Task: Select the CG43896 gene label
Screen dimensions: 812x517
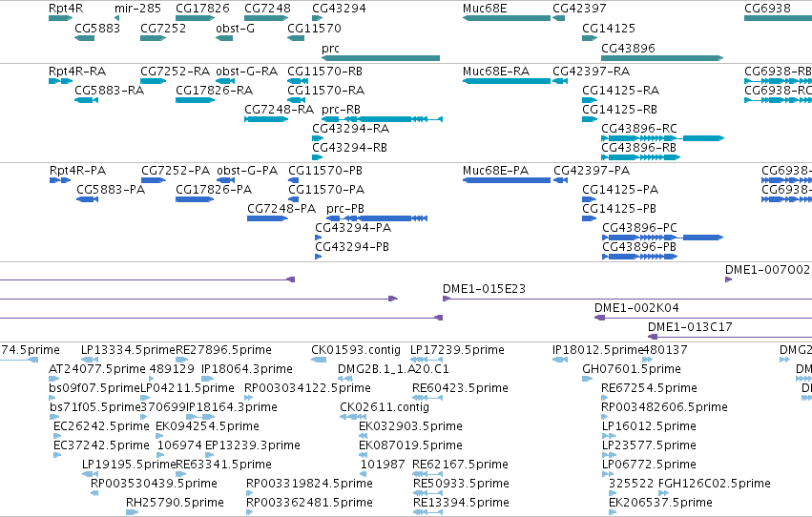Action: click(x=628, y=48)
